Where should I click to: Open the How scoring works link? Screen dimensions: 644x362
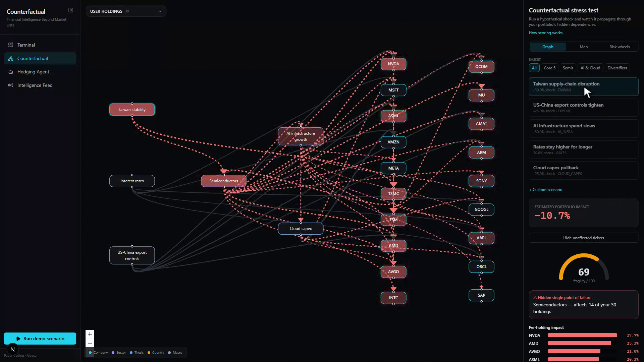pos(545,33)
